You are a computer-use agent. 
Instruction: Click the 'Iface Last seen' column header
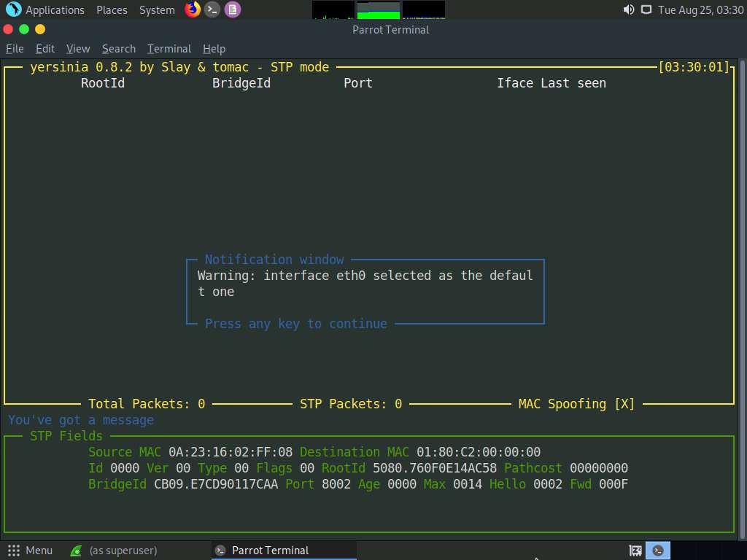click(x=551, y=83)
